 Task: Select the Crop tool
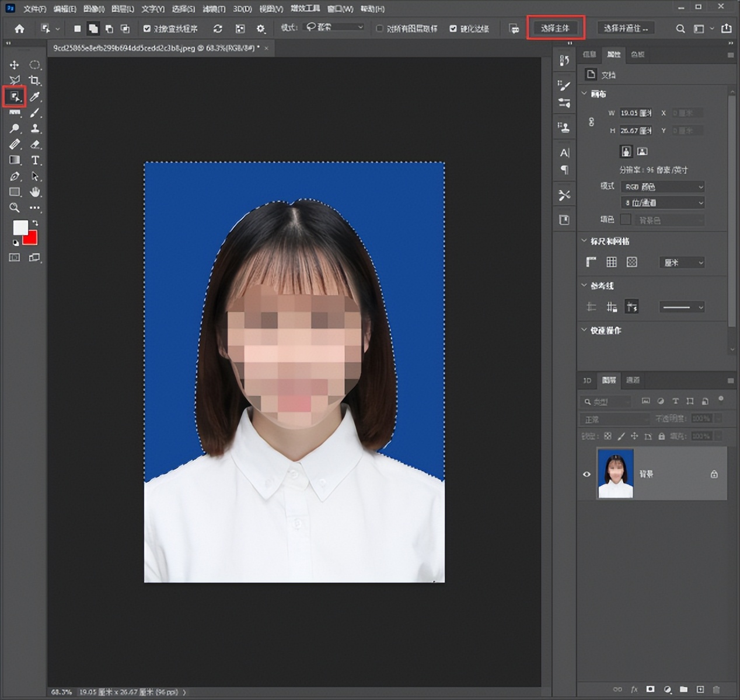pyautogui.click(x=35, y=80)
